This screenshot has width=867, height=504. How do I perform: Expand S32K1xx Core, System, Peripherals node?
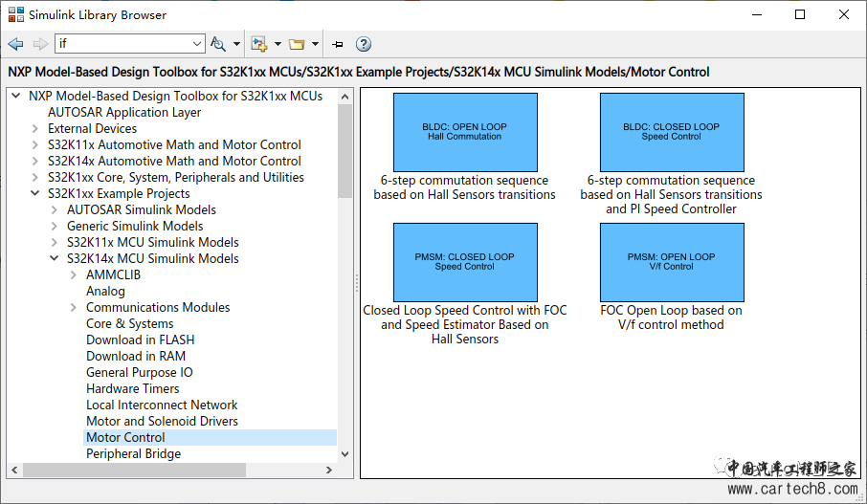(35, 177)
